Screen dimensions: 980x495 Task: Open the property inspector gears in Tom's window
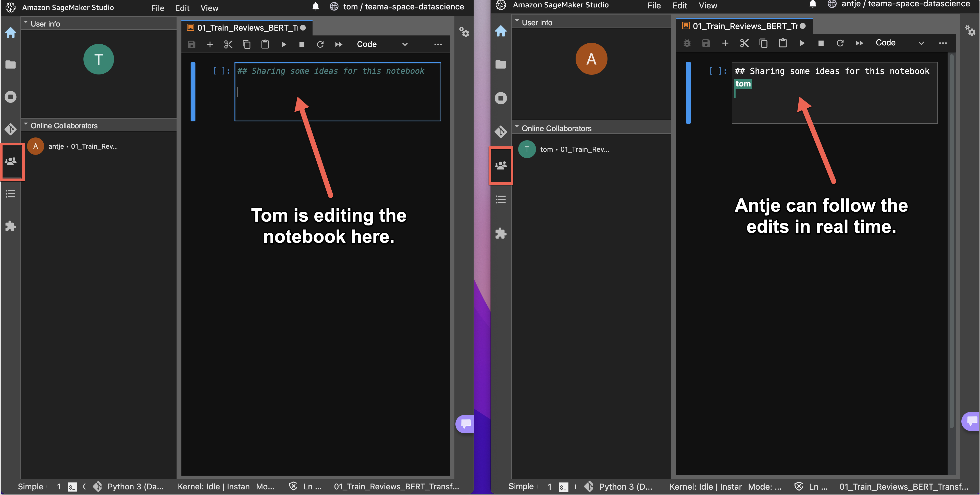click(464, 32)
